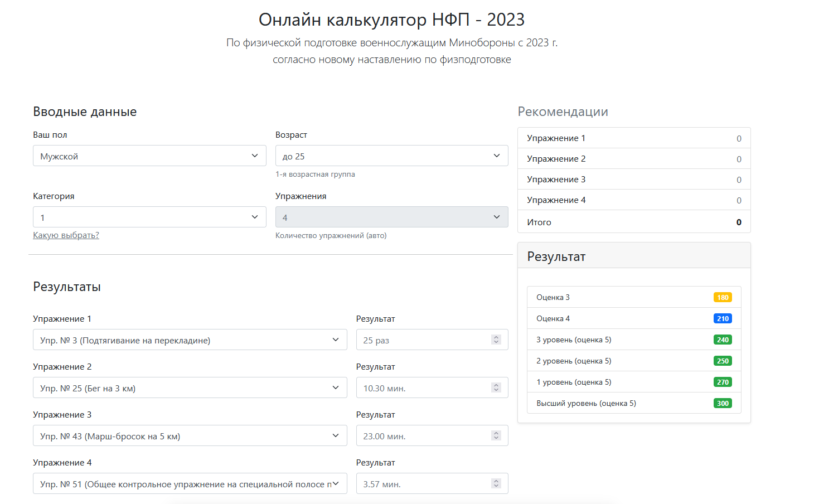The image size is (814, 504).
Task: Click the green 250 badge
Action: coord(723,361)
